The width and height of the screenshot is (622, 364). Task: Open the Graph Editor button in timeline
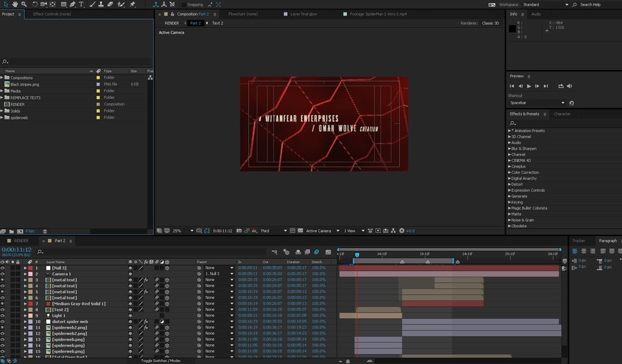click(x=328, y=252)
